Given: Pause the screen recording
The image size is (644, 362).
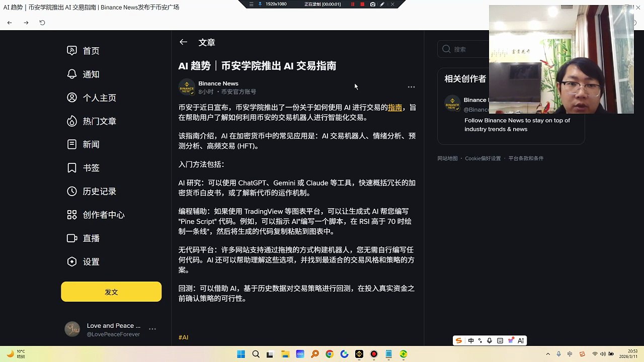Looking at the screenshot, I should 353,4.
